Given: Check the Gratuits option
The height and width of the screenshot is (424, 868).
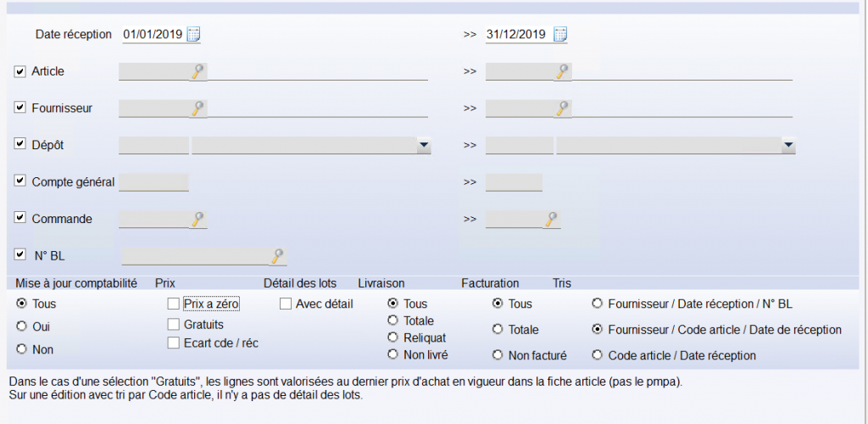Looking at the screenshot, I should 174,324.
